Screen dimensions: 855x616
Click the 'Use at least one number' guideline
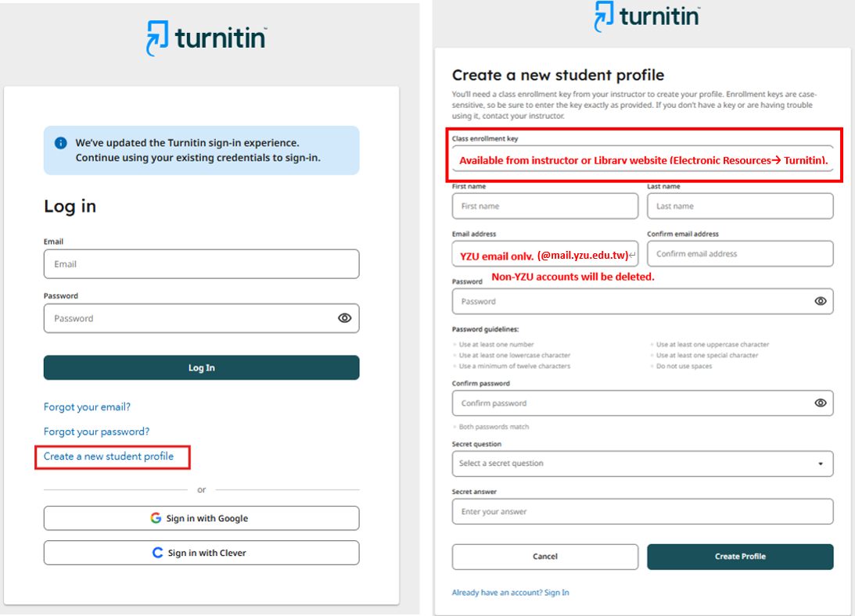pos(496,345)
